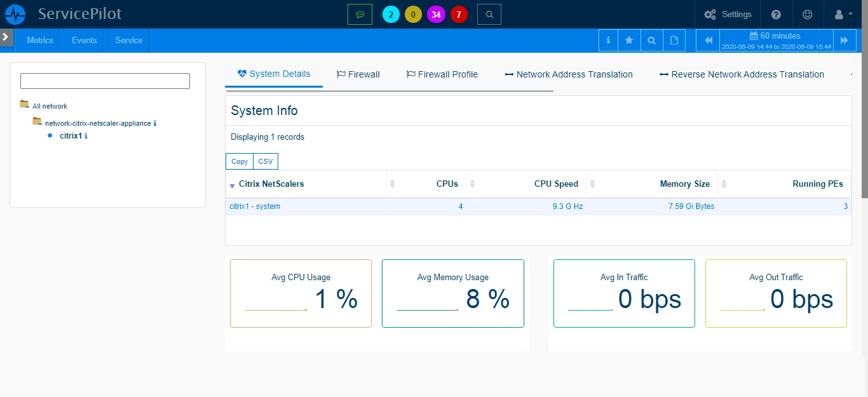The image size is (868, 397).
Task: Open the user account dropdown
Action: [x=843, y=14]
